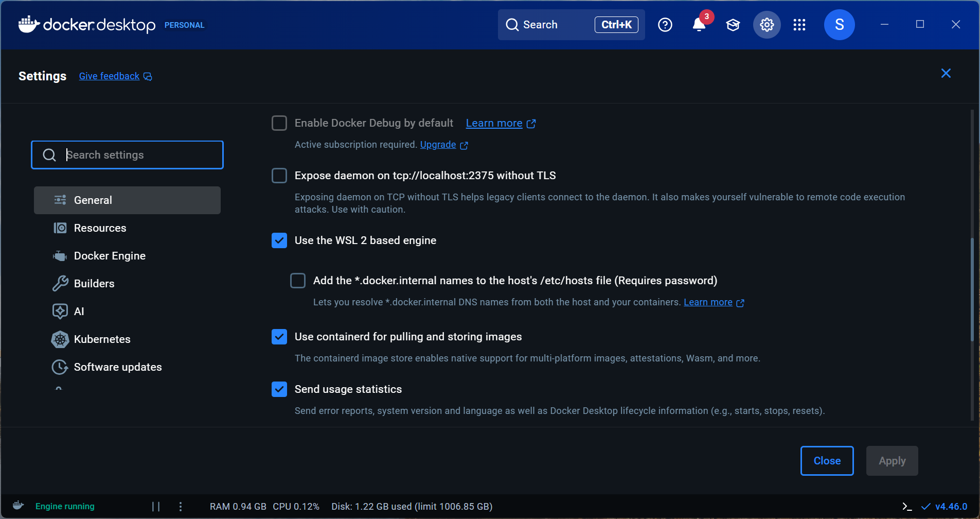Select the General settings tab

tap(127, 200)
